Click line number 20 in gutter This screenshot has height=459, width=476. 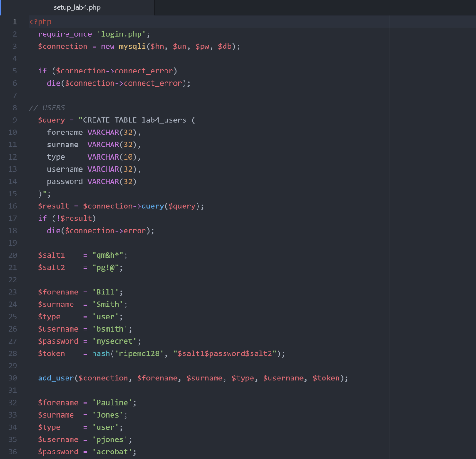13,255
